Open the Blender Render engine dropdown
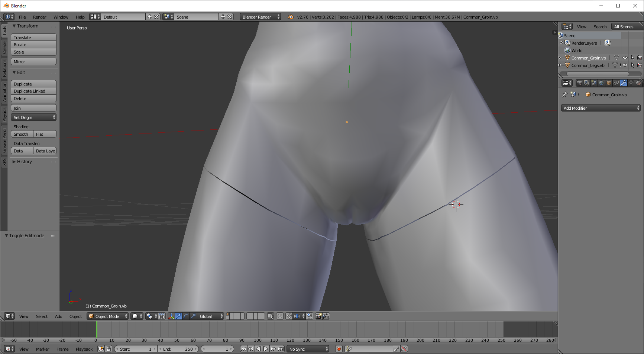Viewport: 644px width, 354px height. 260,17
